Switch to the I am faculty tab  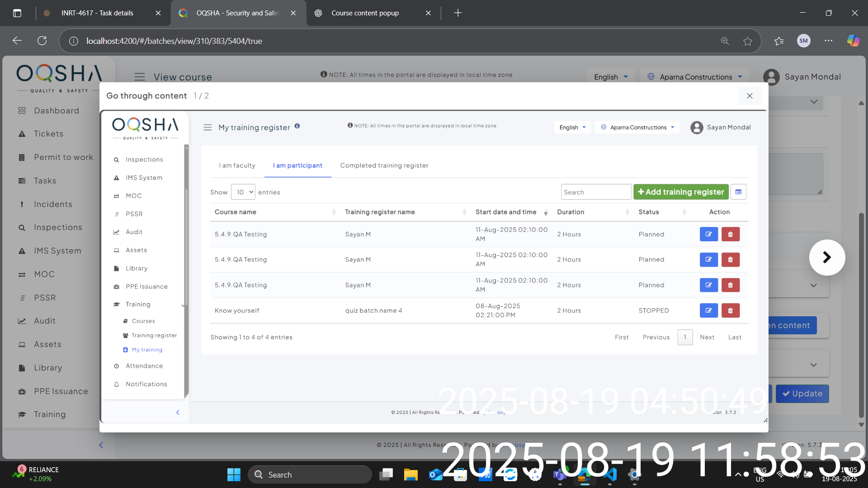coord(237,165)
